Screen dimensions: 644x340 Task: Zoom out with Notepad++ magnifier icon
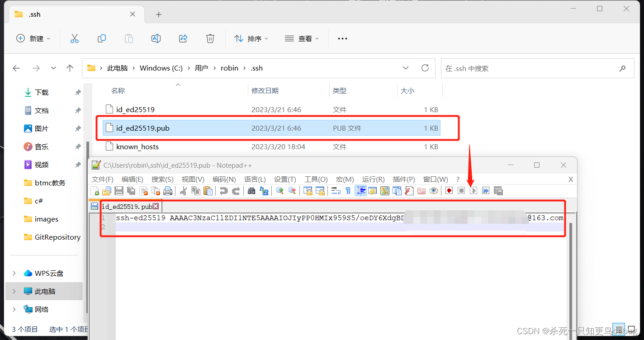(292, 191)
